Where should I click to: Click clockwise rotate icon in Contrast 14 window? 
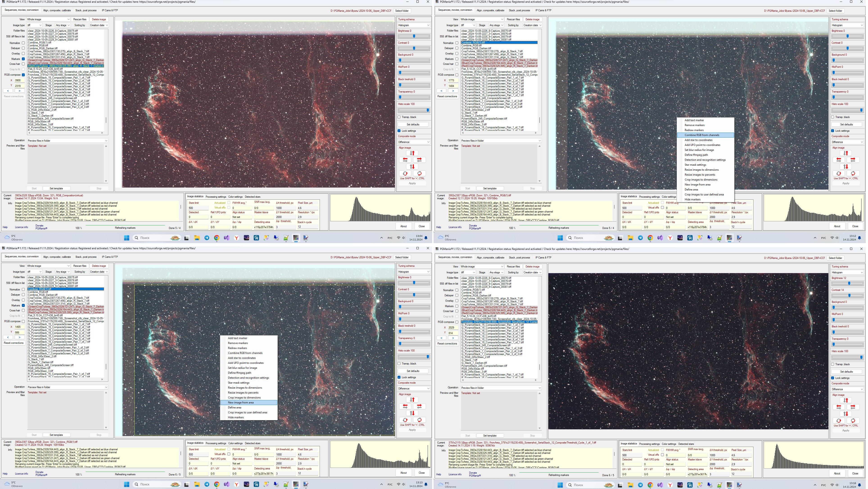coord(853,421)
